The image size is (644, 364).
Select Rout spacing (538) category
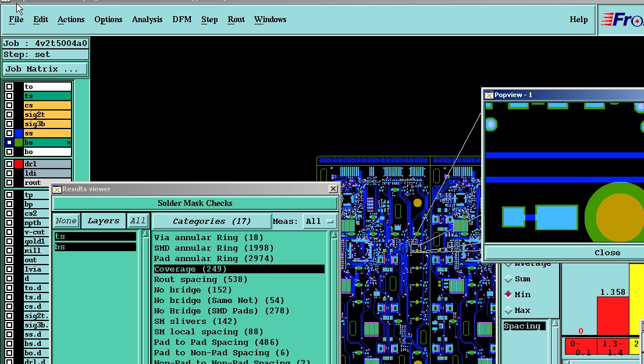pos(239,280)
